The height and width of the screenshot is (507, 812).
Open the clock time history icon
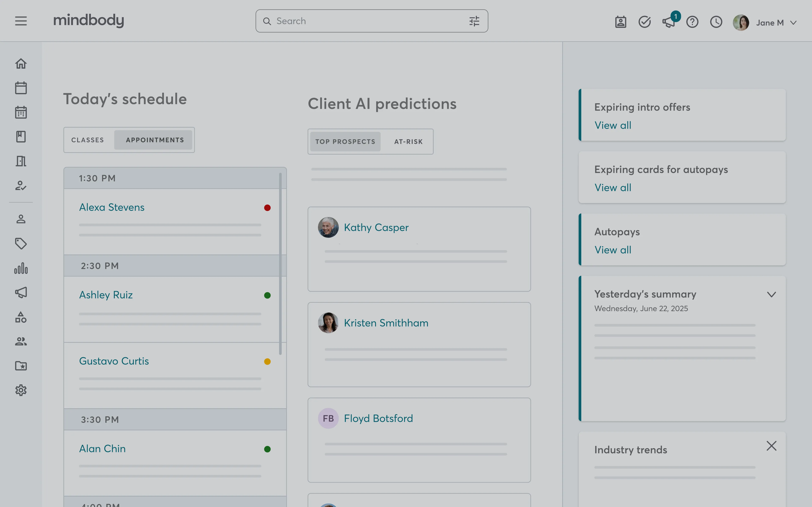[716, 22]
